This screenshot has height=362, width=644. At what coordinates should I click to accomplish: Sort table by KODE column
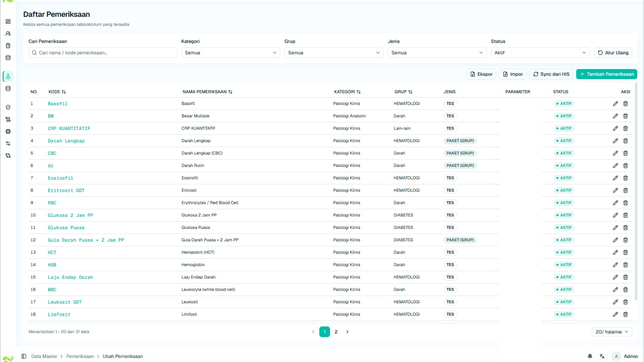point(57,92)
